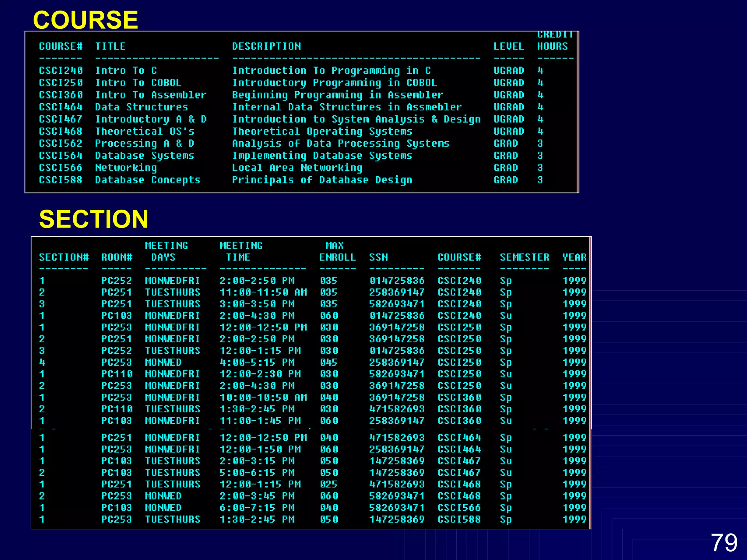Click the SSN column header

[x=378, y=257]
